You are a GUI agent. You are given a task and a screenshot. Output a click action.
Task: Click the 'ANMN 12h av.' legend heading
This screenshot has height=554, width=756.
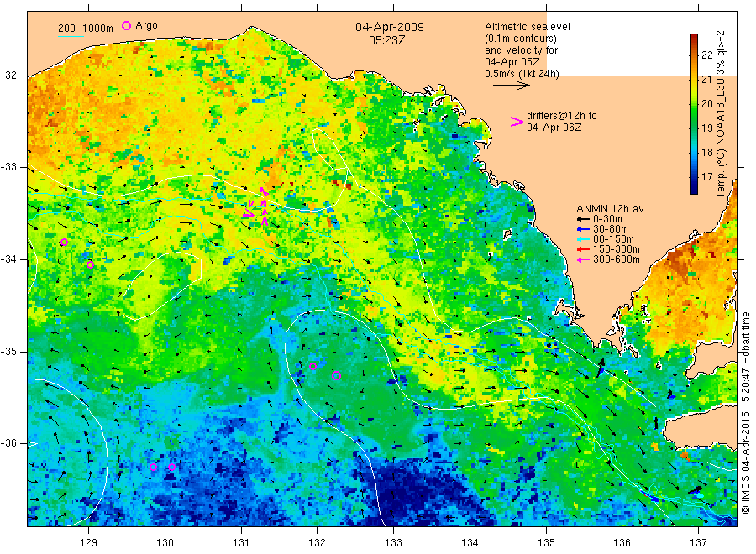tap(611, 209)
